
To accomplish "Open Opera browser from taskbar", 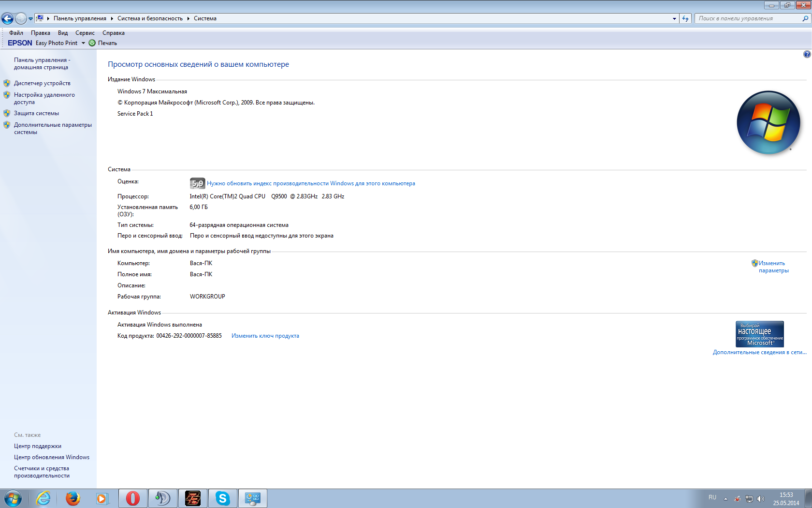I will [133, 498].
